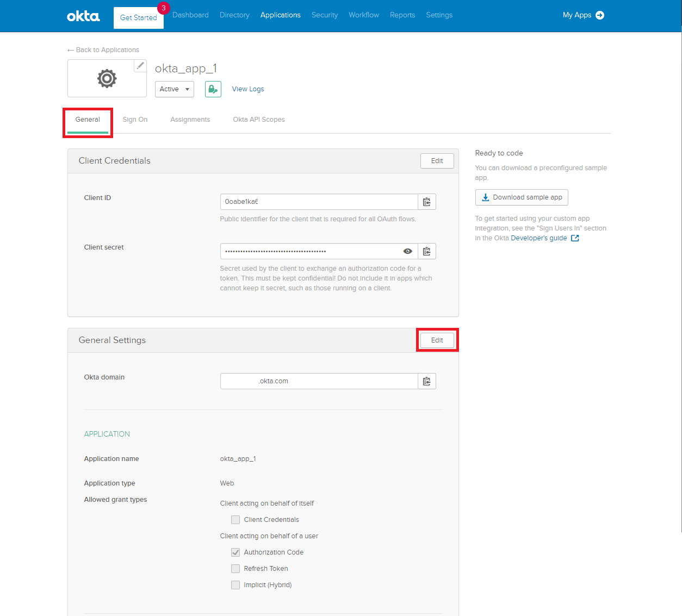Click the Client secret input field
682x616 pixels.
[319, 251]
